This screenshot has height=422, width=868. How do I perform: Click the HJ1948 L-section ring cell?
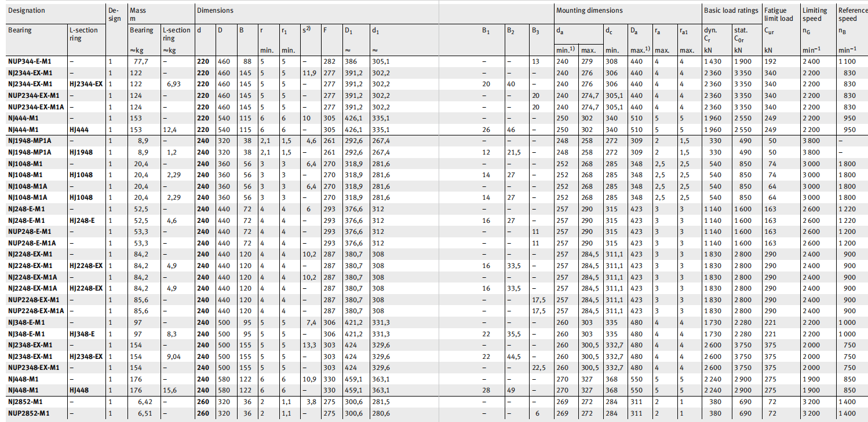coord(81,152)
